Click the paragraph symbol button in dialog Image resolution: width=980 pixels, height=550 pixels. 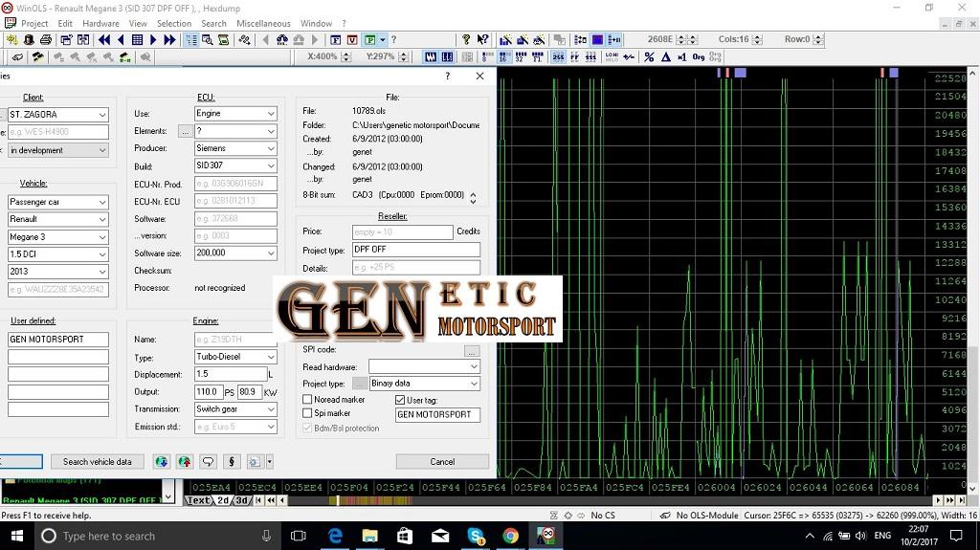[231, 462]
